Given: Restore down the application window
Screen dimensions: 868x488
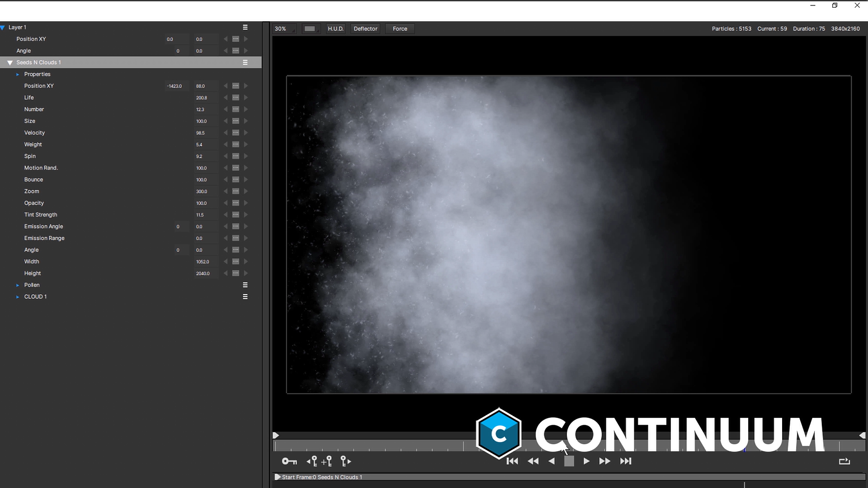Looking at the screenshot, I should 835,5.
